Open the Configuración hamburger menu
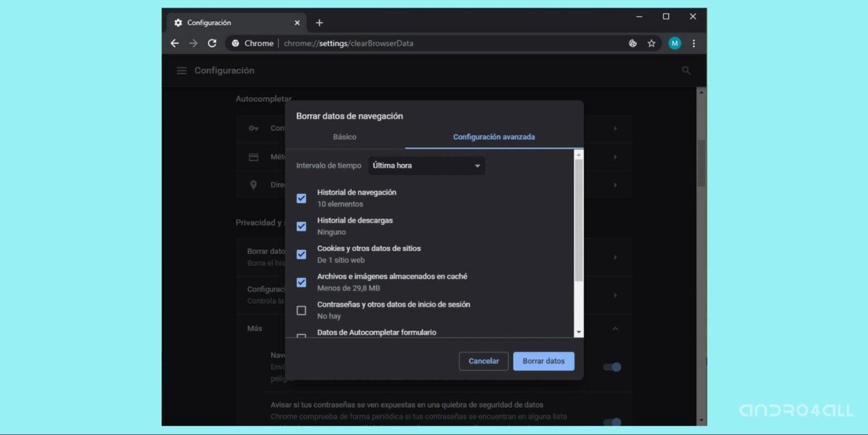This screenshot has height=435, width=868. click(x=182, y=71)
